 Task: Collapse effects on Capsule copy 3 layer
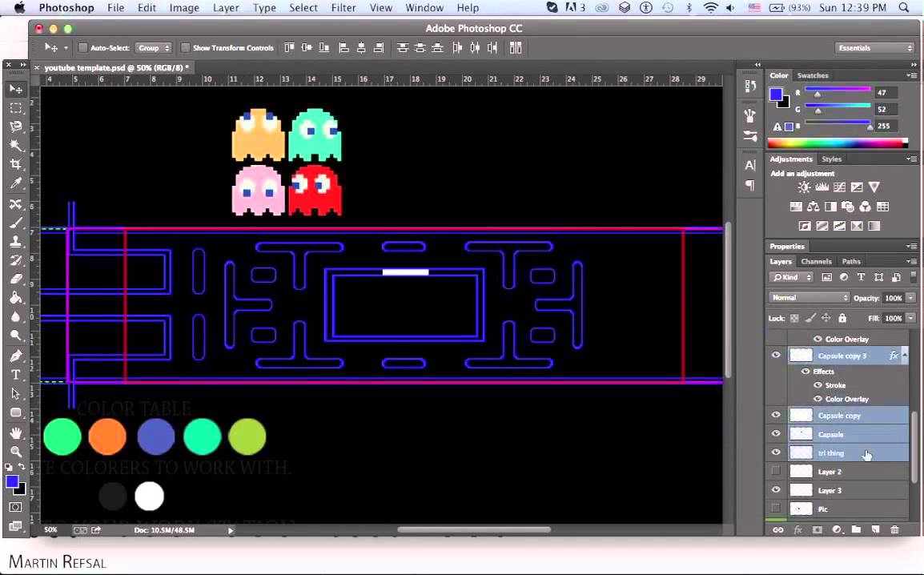coord(905,356)
